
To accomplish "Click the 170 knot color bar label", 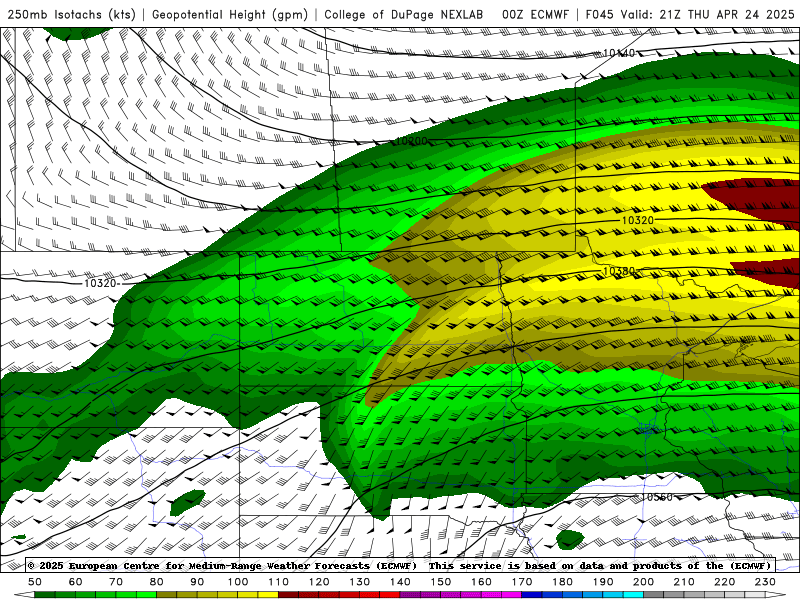I will coord(522,582).
